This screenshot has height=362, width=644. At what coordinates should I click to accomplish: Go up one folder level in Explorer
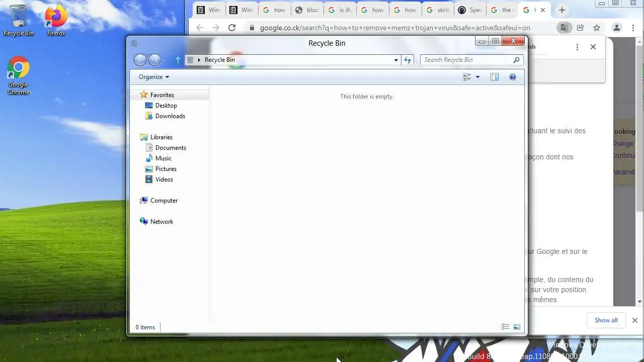[x=178, y=60]
